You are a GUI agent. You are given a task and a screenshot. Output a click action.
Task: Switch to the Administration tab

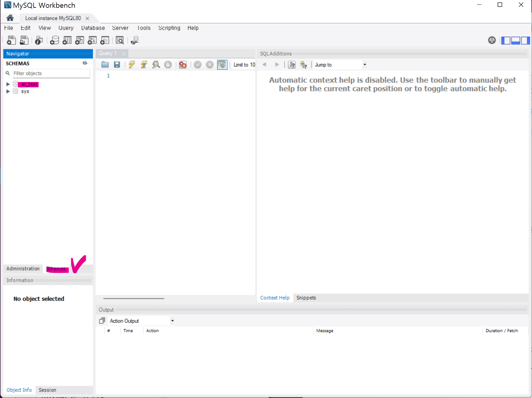point(23,268)
